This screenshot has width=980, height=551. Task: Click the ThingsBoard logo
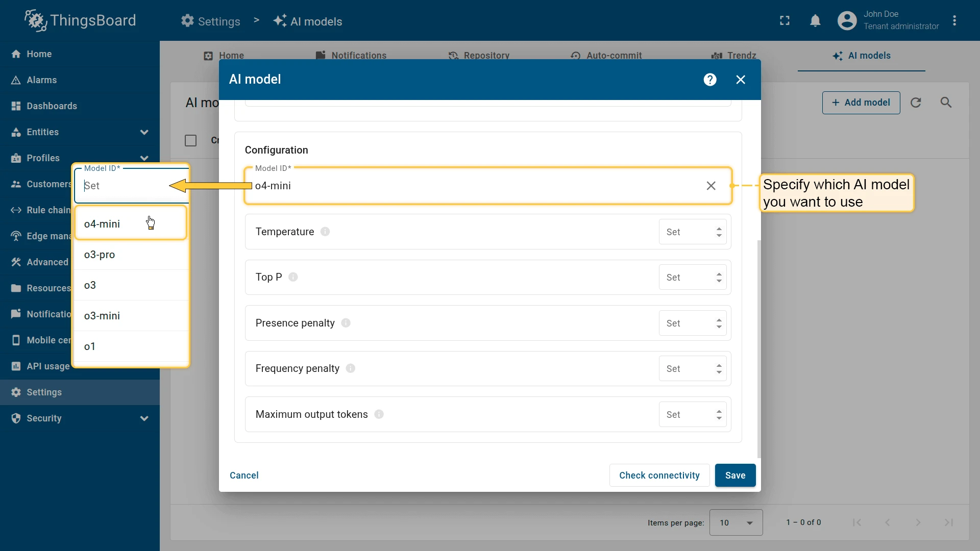[x=80, y=20]
